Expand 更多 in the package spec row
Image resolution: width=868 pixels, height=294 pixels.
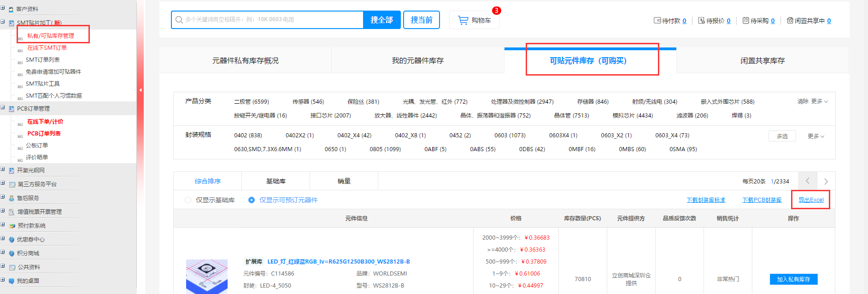click(x=815, y=136)
